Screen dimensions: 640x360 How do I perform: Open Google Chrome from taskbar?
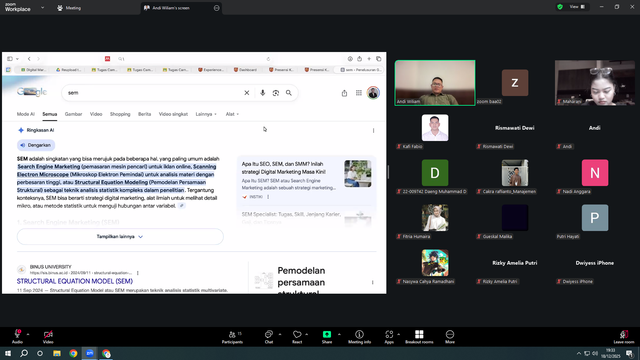point(73,353)
